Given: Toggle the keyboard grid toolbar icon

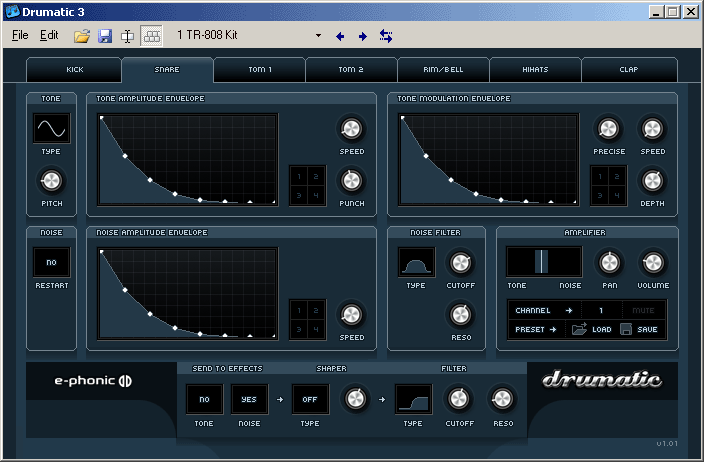Looking at the screenshot, I should click(152, 36).
